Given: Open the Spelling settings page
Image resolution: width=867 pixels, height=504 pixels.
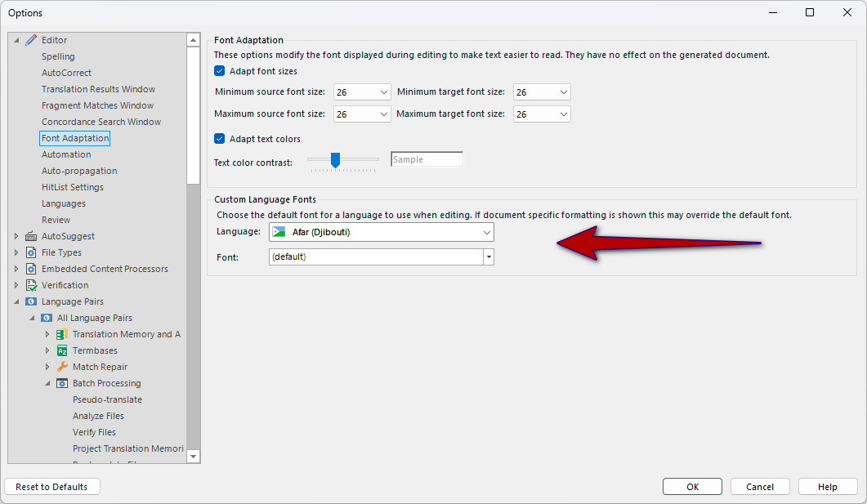Looking at the screenshot, I should click(x=56, y=56).
